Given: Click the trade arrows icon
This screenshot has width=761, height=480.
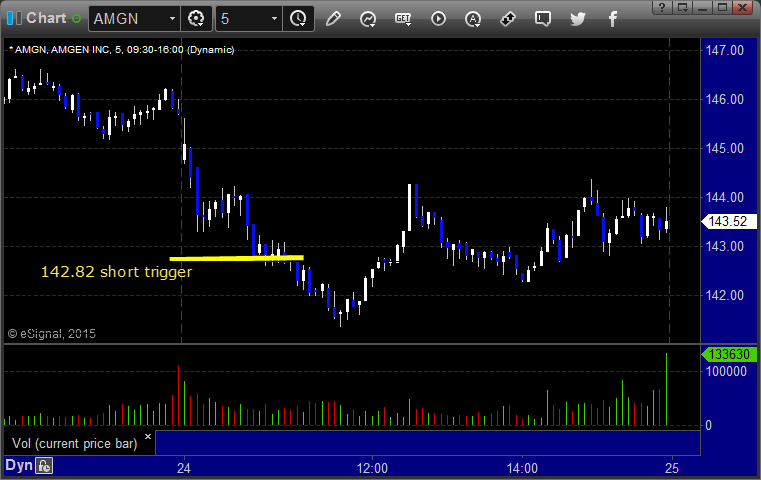Looking at the screenshot, I should (508, 19).
